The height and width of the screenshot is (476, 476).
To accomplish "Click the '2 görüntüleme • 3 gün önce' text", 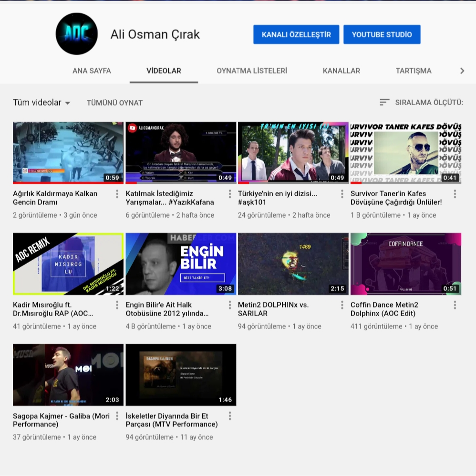I will click(55, 215).
